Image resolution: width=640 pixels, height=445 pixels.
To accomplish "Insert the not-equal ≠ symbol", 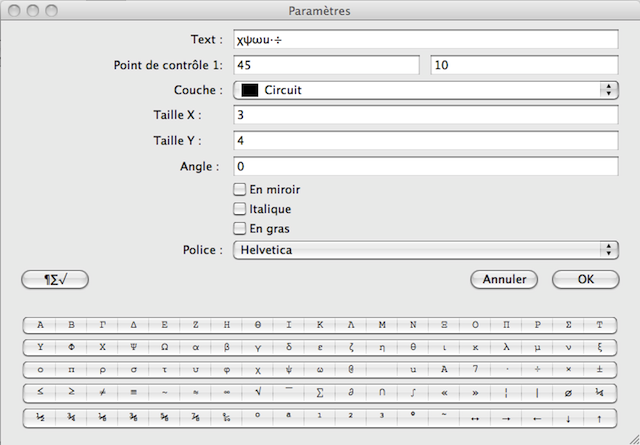I will click(x=102, y=393).
